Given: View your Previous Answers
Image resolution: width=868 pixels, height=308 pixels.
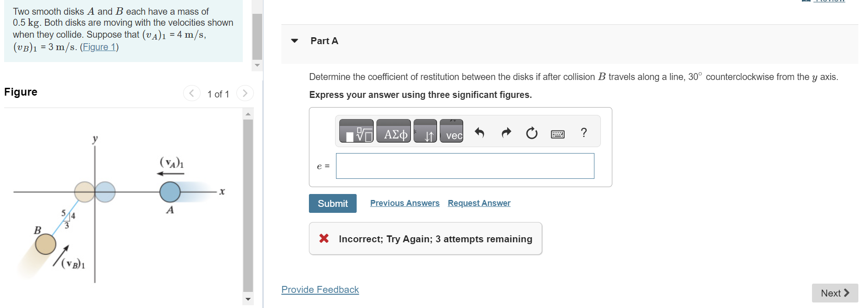Looking at the screenshot, I should point(404,203).
